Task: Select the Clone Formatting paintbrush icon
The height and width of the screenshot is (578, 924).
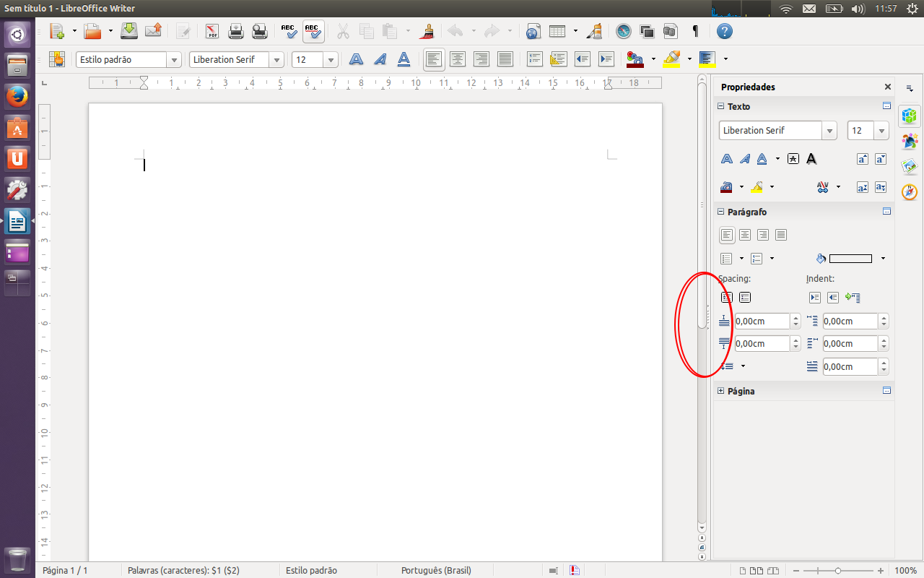Action: point(427,31)
